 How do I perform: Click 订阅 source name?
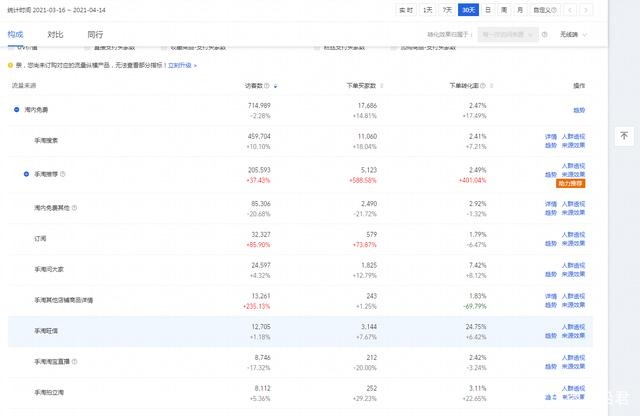coord(40,238)
